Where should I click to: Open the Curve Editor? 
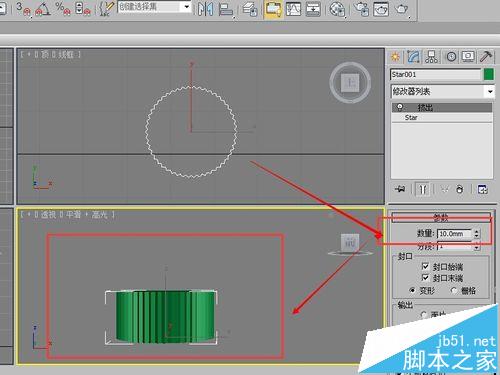click(x=293, y=9)
